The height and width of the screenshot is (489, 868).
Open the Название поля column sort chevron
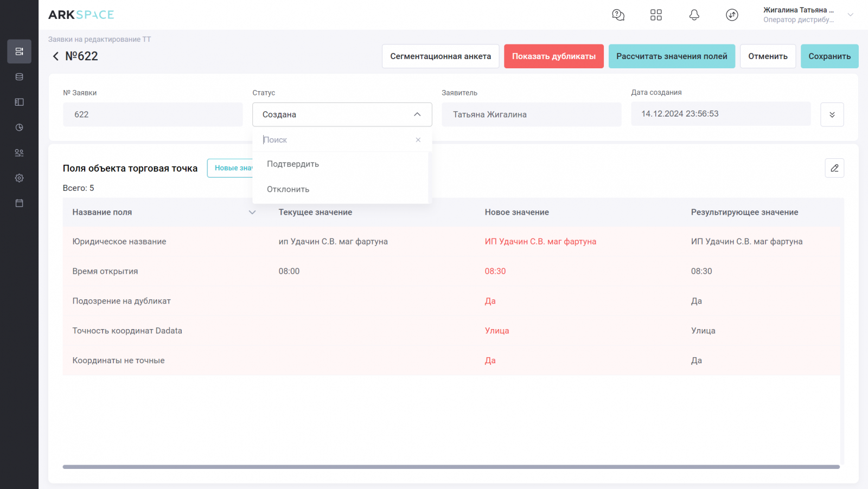(x=252, y=213)
